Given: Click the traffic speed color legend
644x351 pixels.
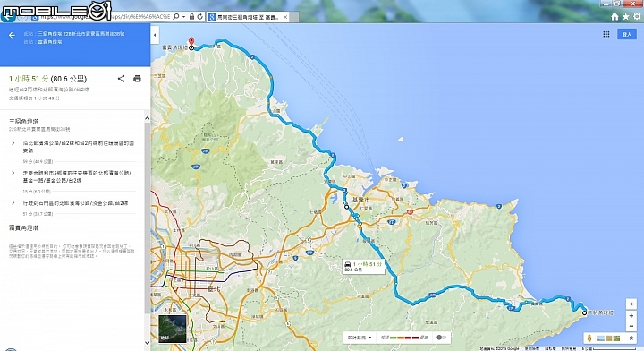Looking at the screenshot, I should (404, 338).
